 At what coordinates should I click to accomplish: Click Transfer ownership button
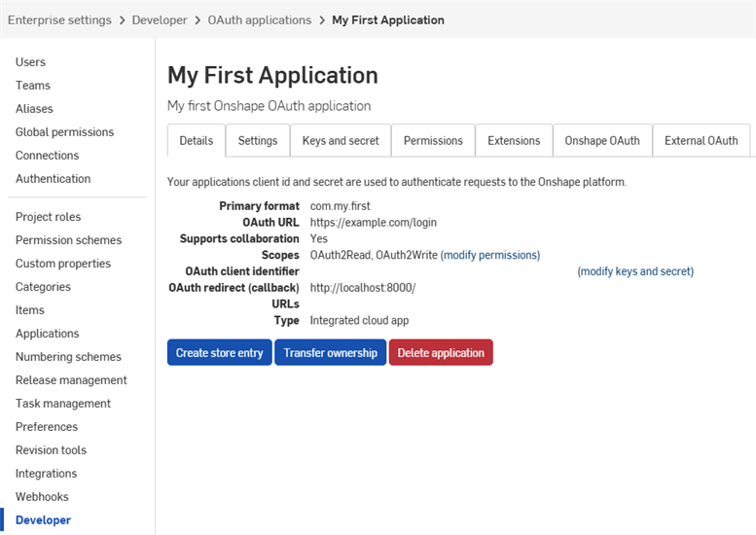click(330, 352)
